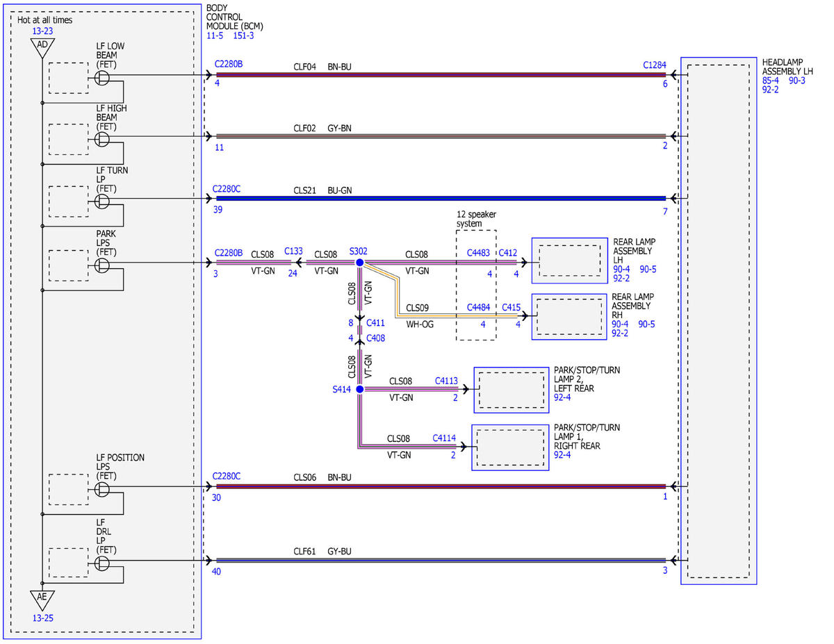Click the LF POSITION LPS FET symbol
834x644 pixels.
click(102, 489)
